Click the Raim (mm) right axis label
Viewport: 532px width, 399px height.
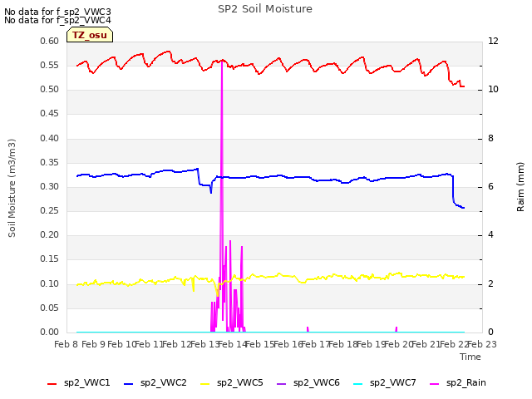520,187
